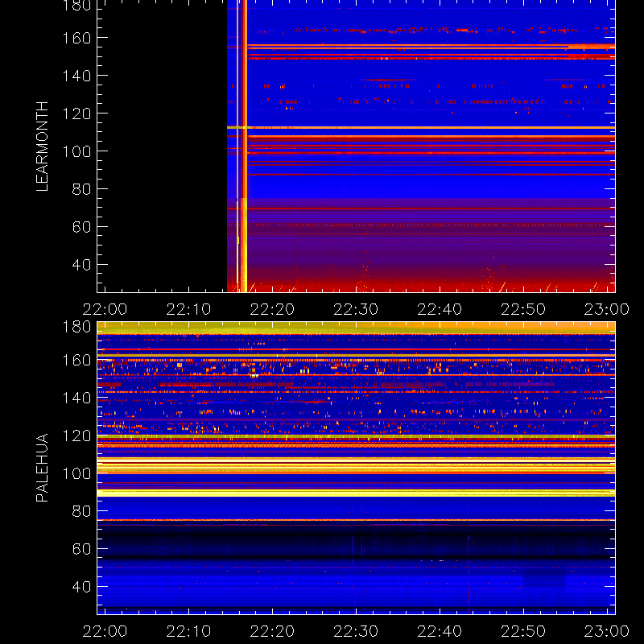The height and width of the screenshot is (644, 644).
Task: Click the wide yellow band near 90 in PALEHUA
Action: (356, 493)
